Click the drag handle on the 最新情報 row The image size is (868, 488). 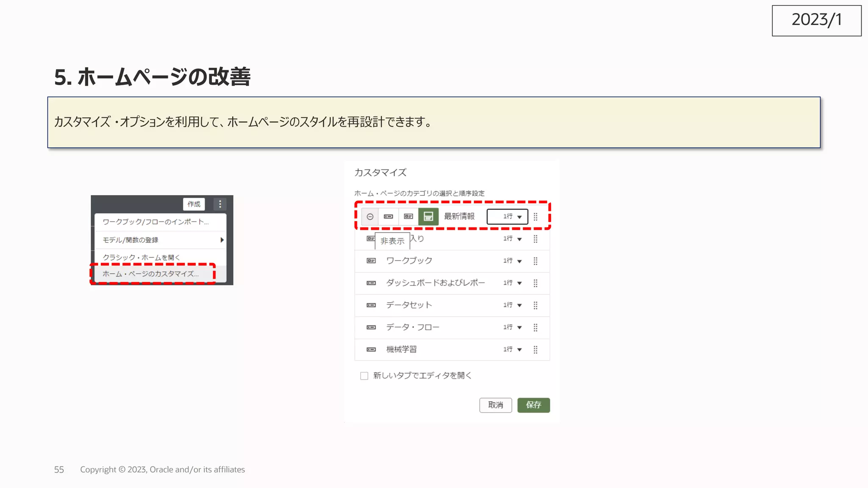[535, 216]
